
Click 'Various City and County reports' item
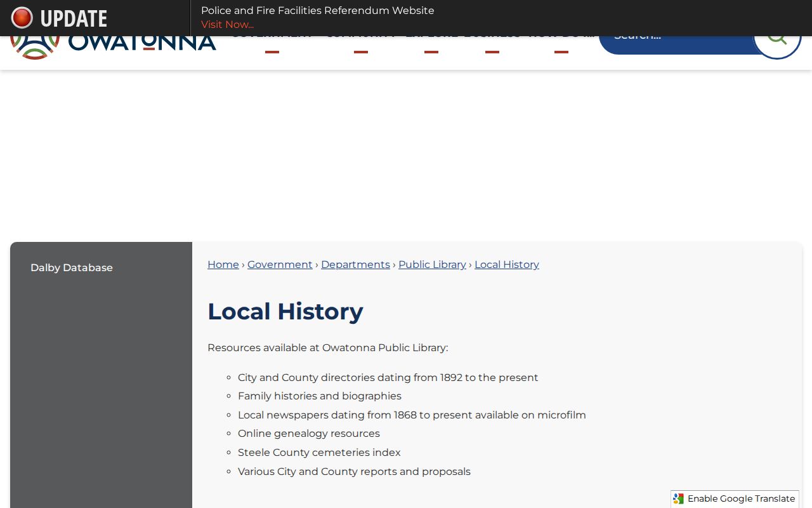click(354, 472)
